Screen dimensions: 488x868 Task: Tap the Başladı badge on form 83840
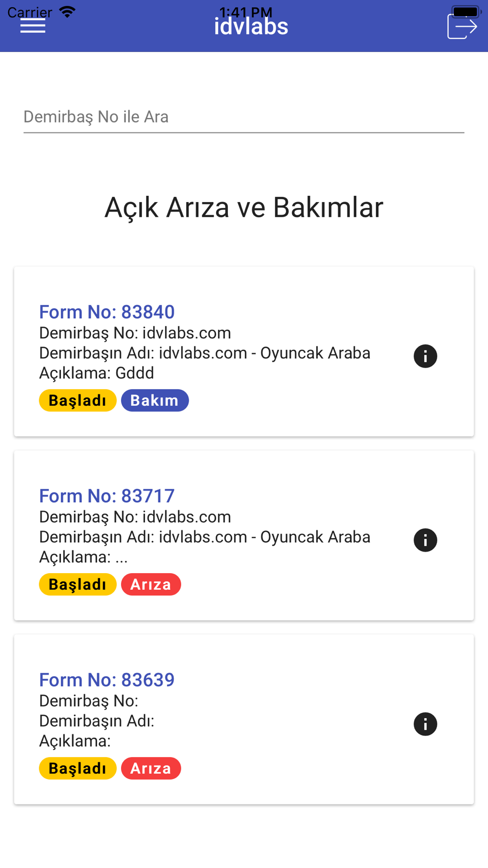78,400
